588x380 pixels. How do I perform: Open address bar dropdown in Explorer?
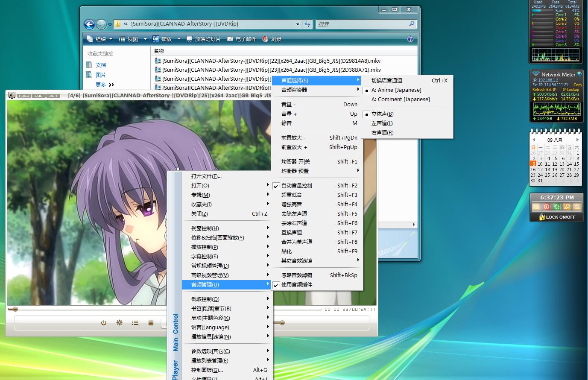tap(298, 24)
